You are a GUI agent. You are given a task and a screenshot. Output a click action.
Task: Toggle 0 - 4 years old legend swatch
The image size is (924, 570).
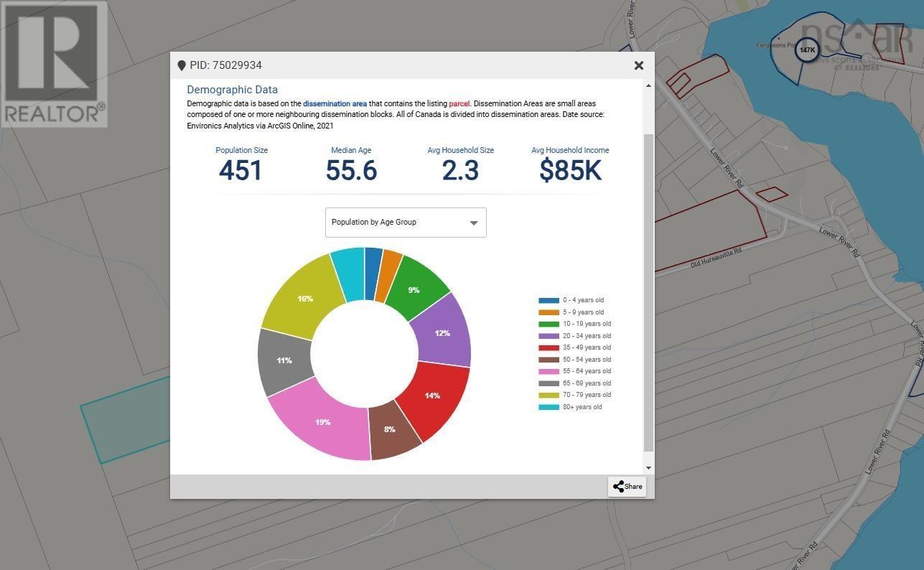(549, 300)
